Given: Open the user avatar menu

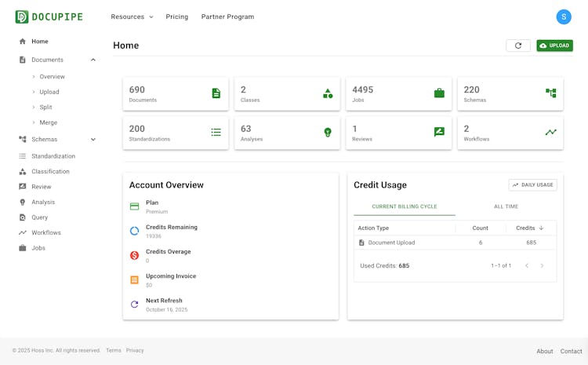Looking at the screenshot, I should (564, 16).
